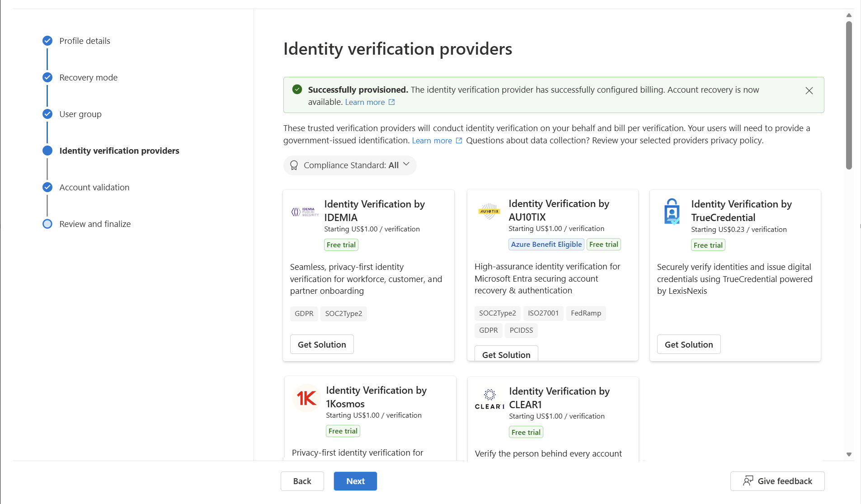
Task: Click the external link icon in the banner
Action: [392, 102]
